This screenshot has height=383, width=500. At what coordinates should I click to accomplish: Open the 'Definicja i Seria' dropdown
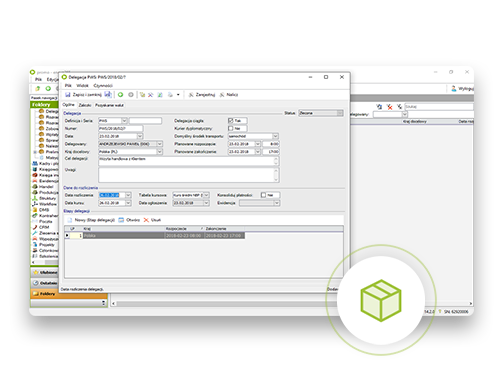(124, 121)
